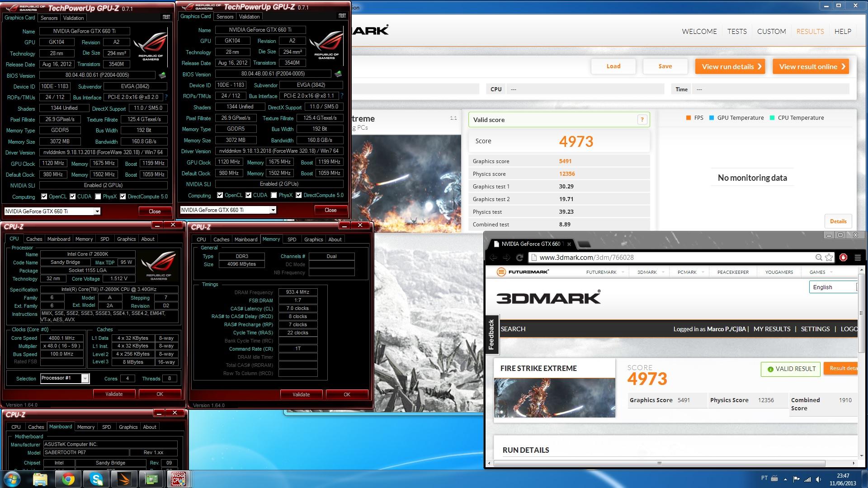Click the View run details button

(730, 66)
